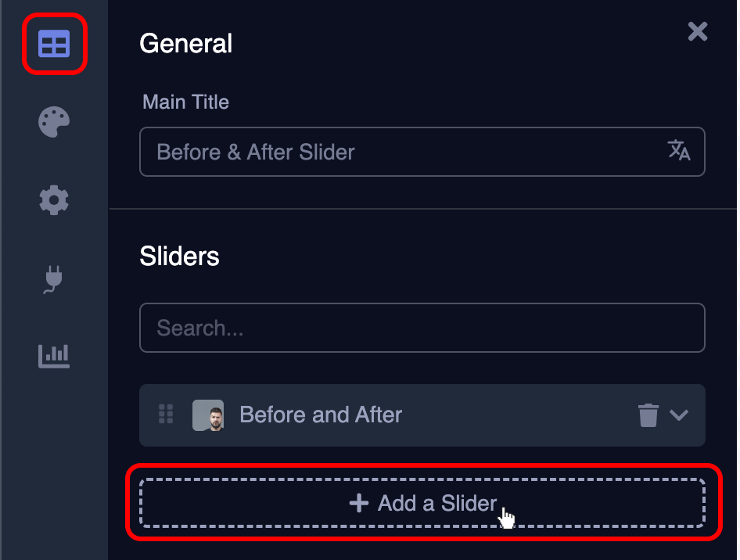The image size is (740, 560).
Task: Select the grid layout panel icon
Action: coord(53,45)
